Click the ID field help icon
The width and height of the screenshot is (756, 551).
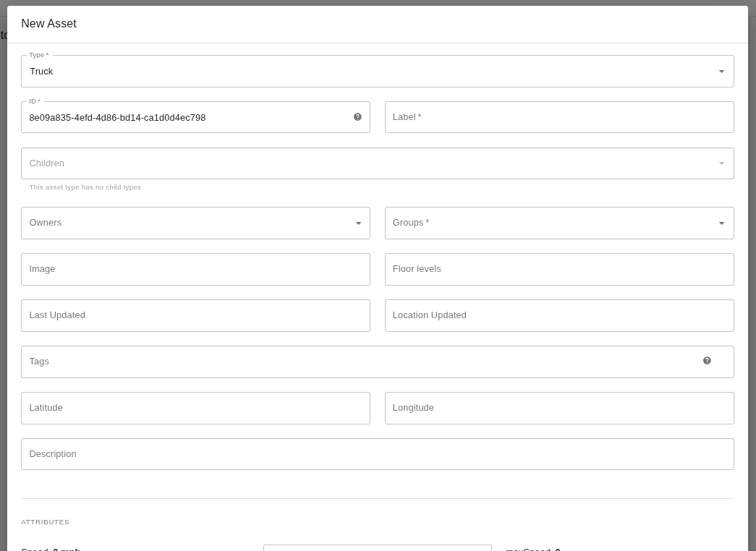(x=357, y=117)
